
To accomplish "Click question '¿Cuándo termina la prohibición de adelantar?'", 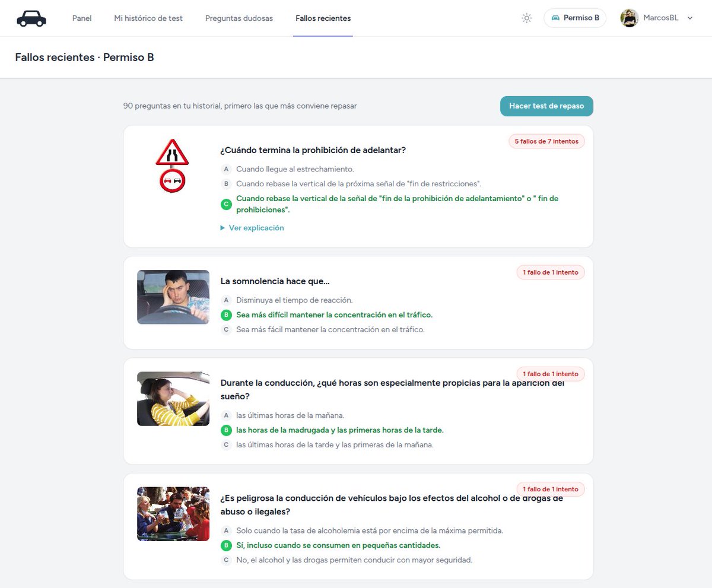I will 313,150.
